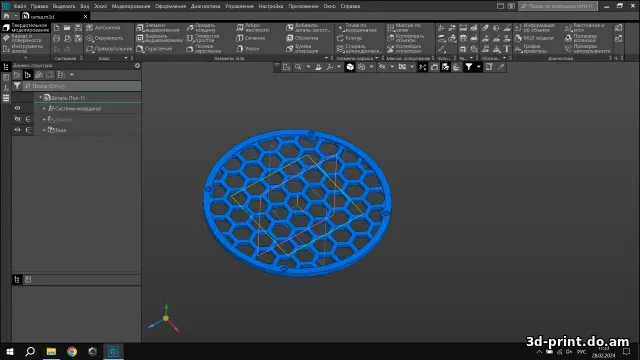Toggle shaded display mode in view toolbar
This screenshot has width=640, height=360.
point(350,67)
